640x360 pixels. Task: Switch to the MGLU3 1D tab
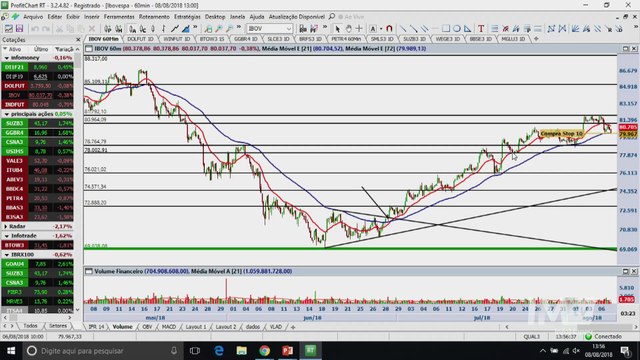(x=513, y=39)
